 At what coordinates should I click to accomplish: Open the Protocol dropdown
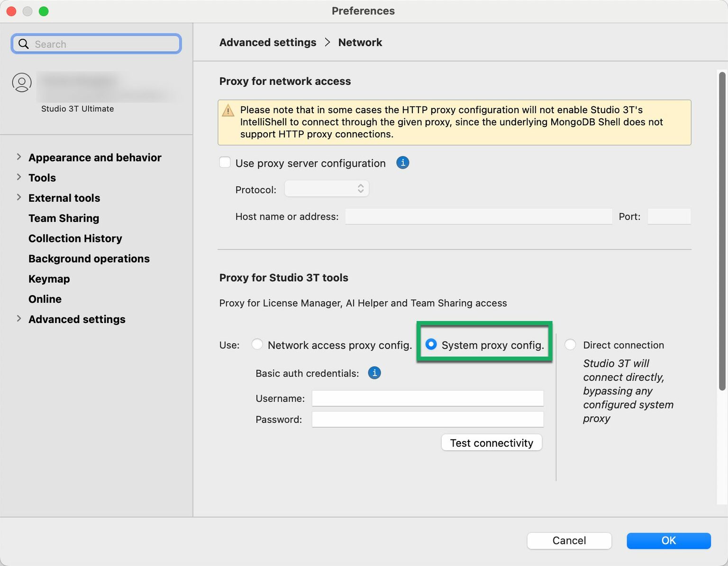326,189
